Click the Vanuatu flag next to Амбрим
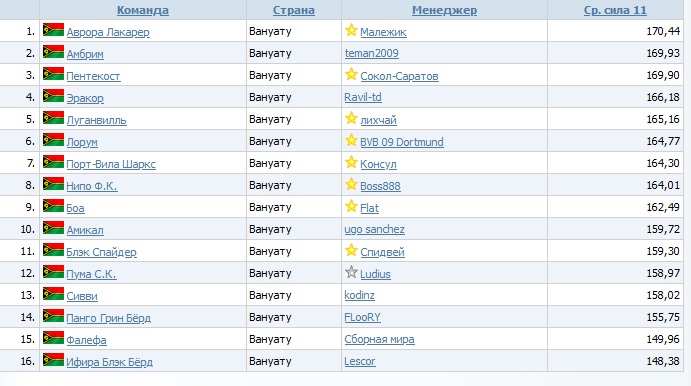 53,52
